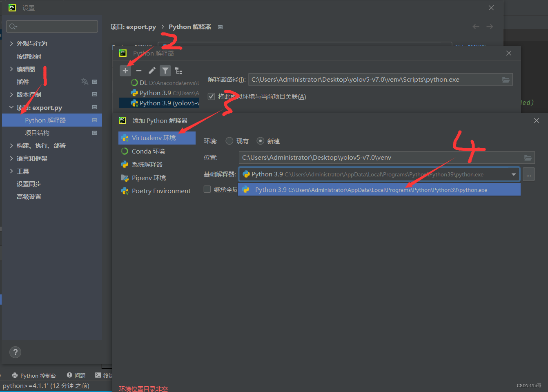The height and width of the screenshot is (392, 548).
Task: Click the settings search input field
Action: point(52,27)
